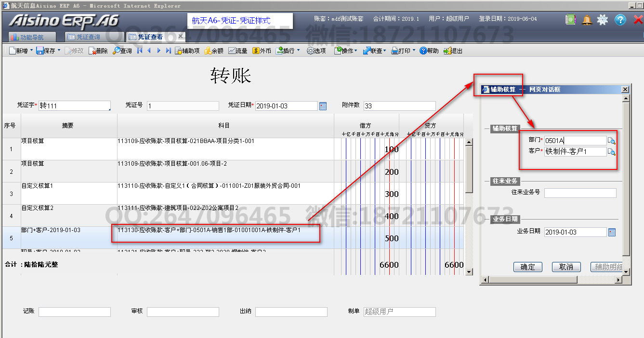This screenshot has width=644, height=338.
Task: Open the address book icon in header
Action: pos(571,20)
